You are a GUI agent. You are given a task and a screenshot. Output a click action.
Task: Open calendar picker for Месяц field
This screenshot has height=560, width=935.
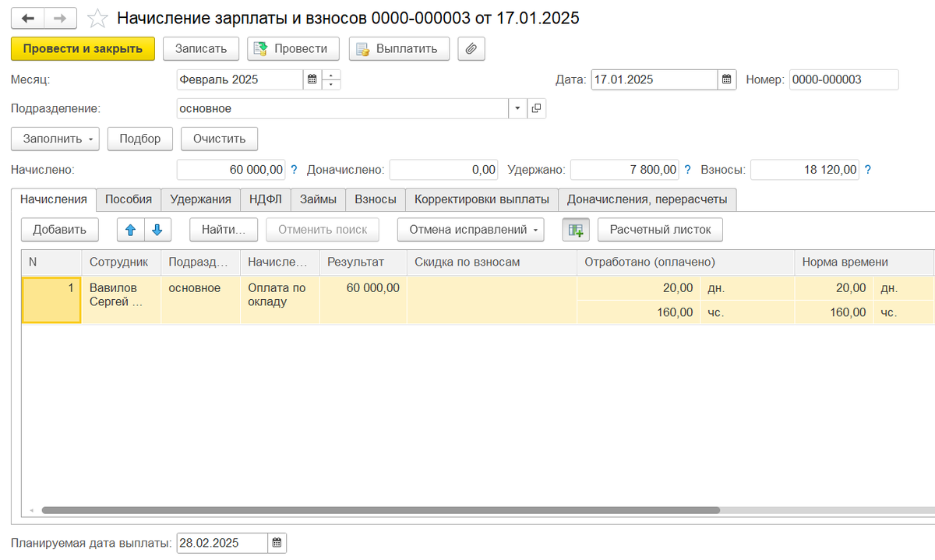tap(312, 79)
